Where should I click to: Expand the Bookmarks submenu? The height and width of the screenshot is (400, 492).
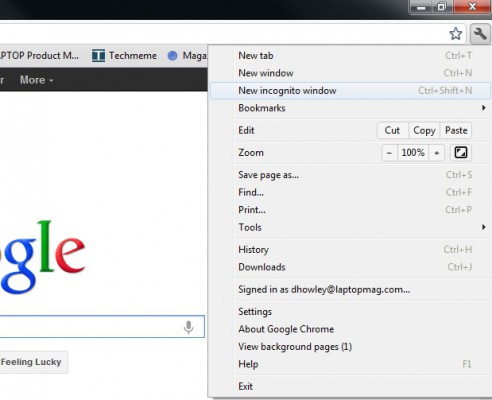coord(350,108)
